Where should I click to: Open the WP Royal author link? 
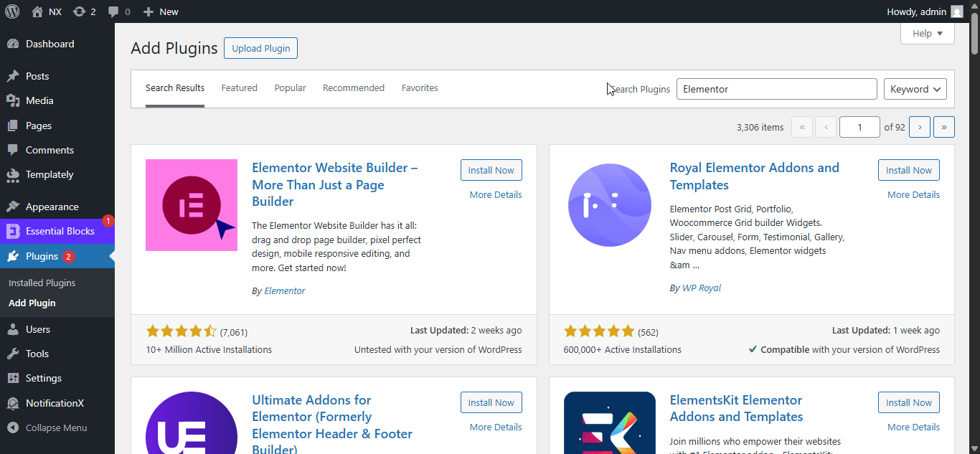(702, 288)
